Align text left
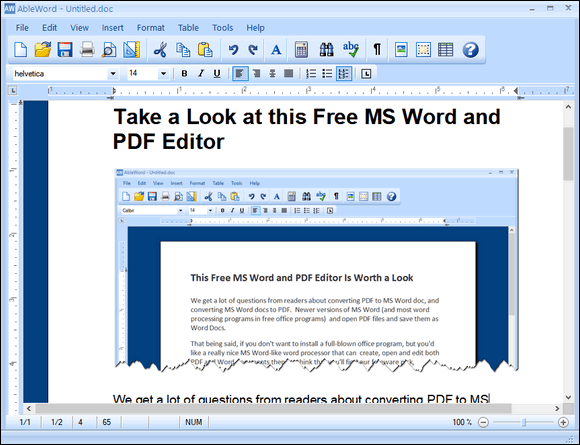Screen dimensions: 580x445 [x=240, y=74]
